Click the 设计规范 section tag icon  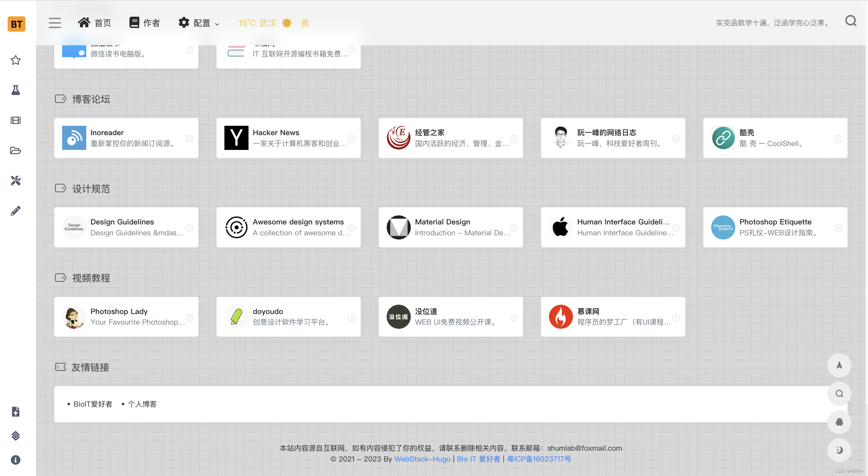[61, 188]
